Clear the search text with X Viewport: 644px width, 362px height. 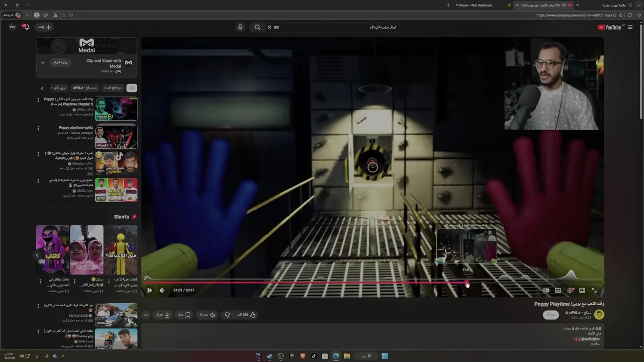[269, 27]
